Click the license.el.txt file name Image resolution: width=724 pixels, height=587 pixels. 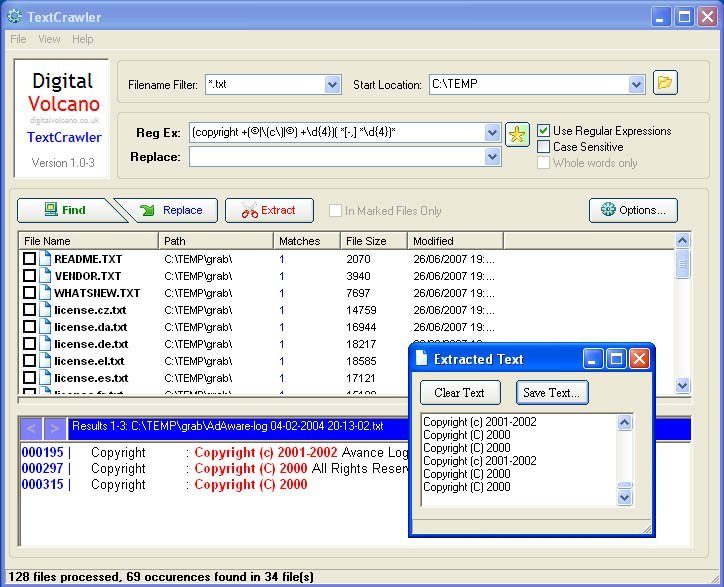[x=89, y=361]
